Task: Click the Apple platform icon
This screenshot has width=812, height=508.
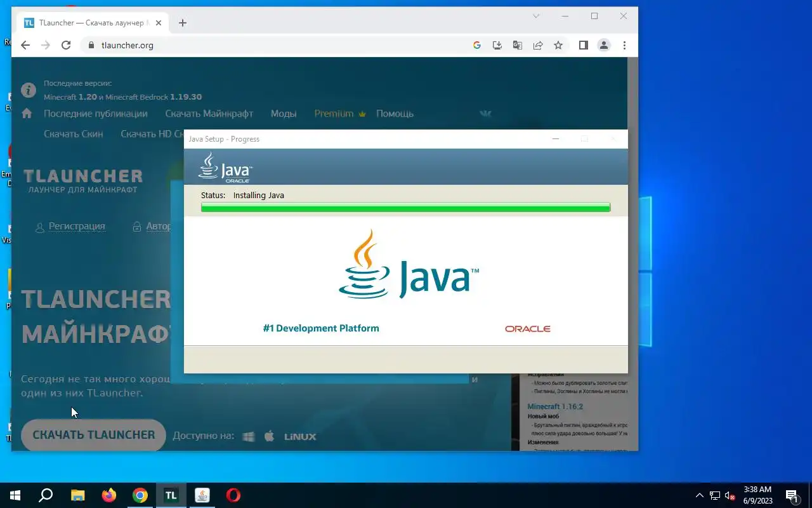Action: [x=269, y=436]
